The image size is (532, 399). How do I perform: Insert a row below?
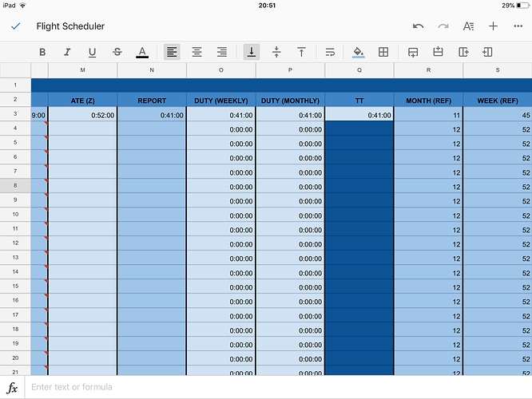[x=413, y=52]
